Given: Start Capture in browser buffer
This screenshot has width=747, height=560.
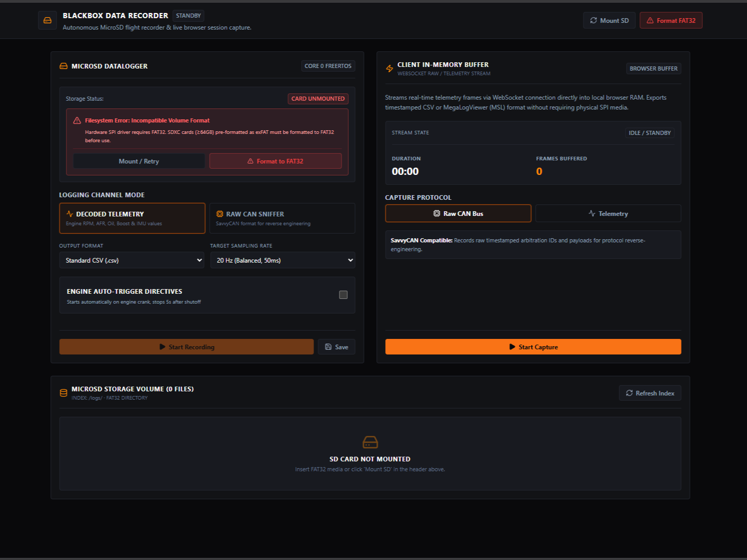Looking at the screenshot, I should click(533, 347).
